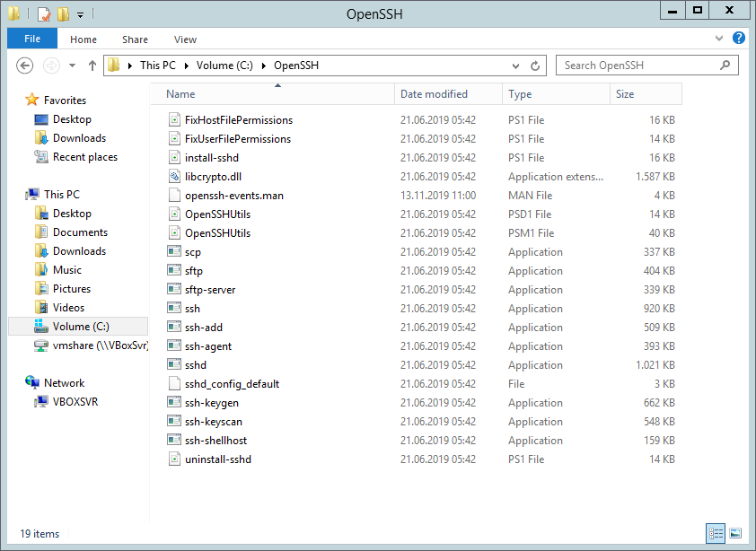The image size is (756, 551).
Task: Select Network in navigation pane
Action: (x=64, y=383)
